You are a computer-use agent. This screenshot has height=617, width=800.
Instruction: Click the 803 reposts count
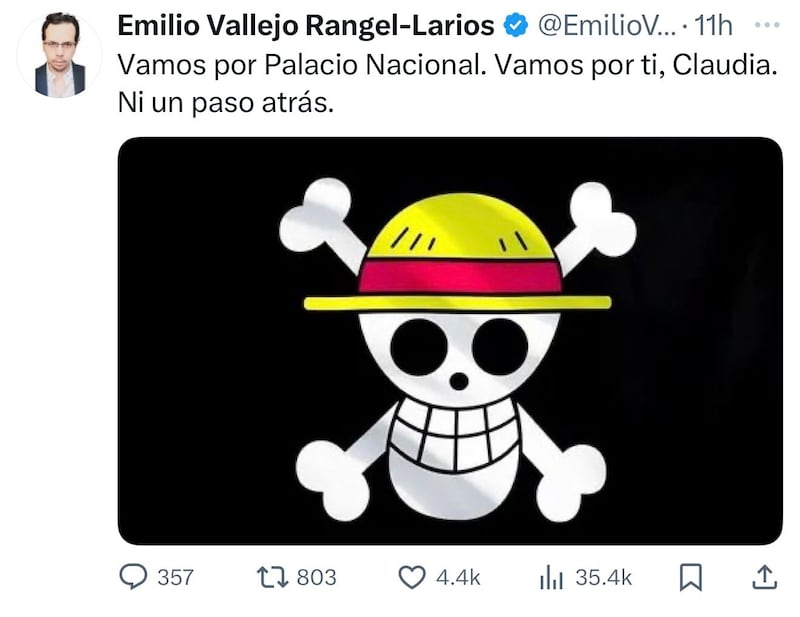coord(316,578)
